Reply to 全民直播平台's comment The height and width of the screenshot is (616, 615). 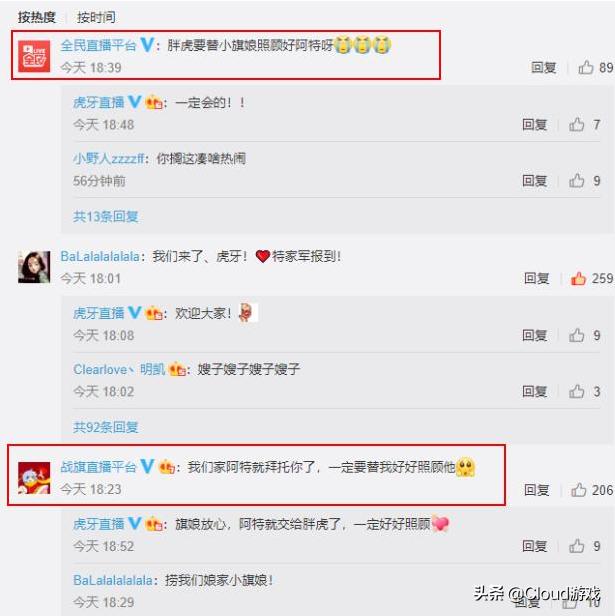543,67
